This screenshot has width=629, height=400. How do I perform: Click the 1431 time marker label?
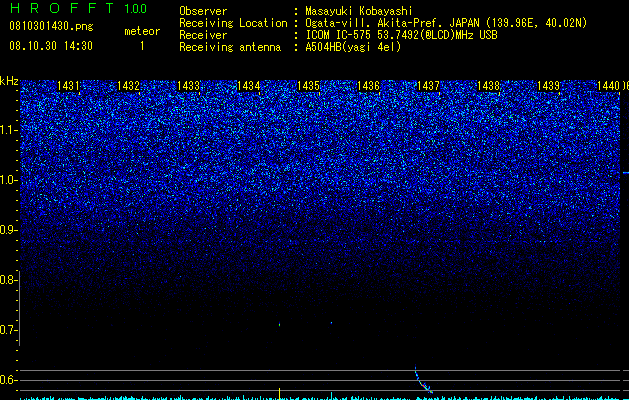point(69,86)
